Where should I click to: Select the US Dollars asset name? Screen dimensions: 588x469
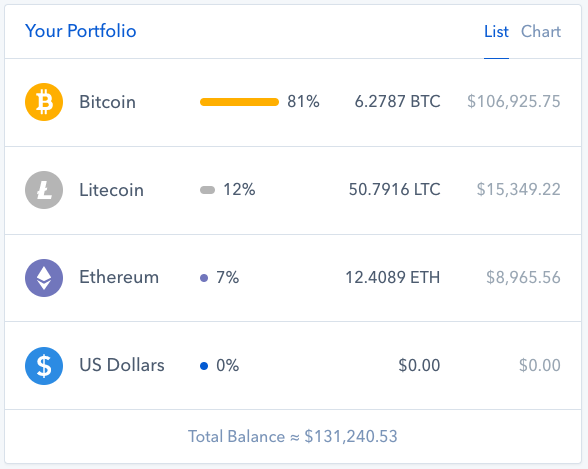coord(122,365)
